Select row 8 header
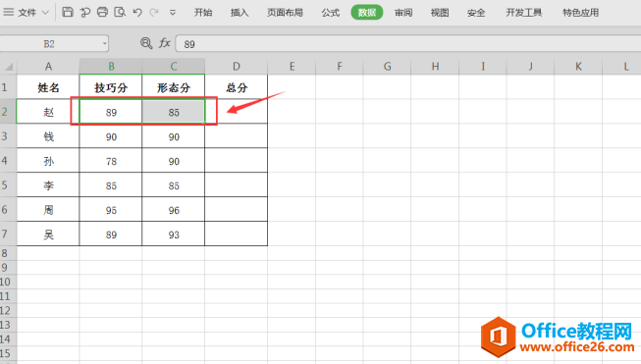The width and height of the screenshot is (641, 364). pos(8,253)
